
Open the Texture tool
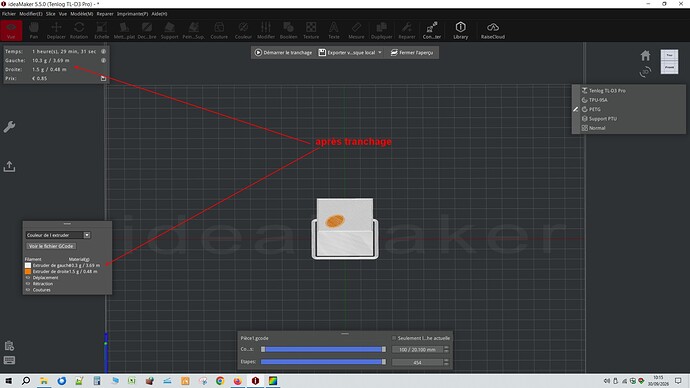click(311, 30)
